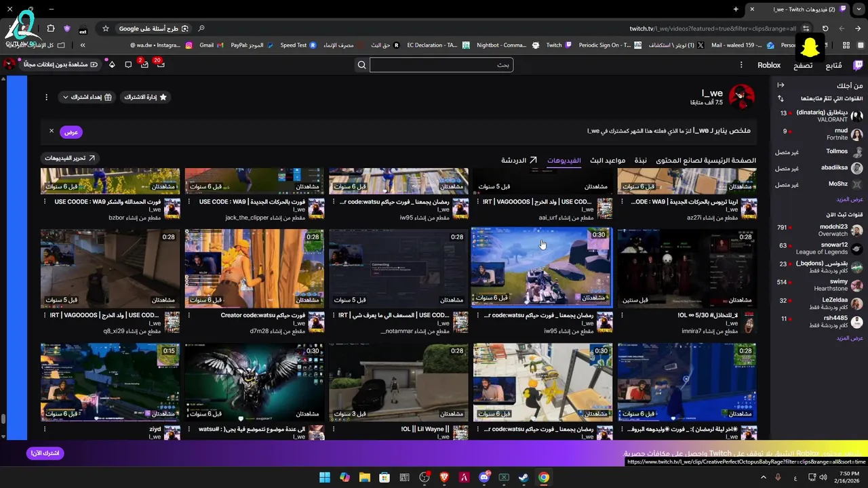The height and width of the screenshot is (488, 868).
Task: Switch to the نبذة about tab
Action: [641, 161]
